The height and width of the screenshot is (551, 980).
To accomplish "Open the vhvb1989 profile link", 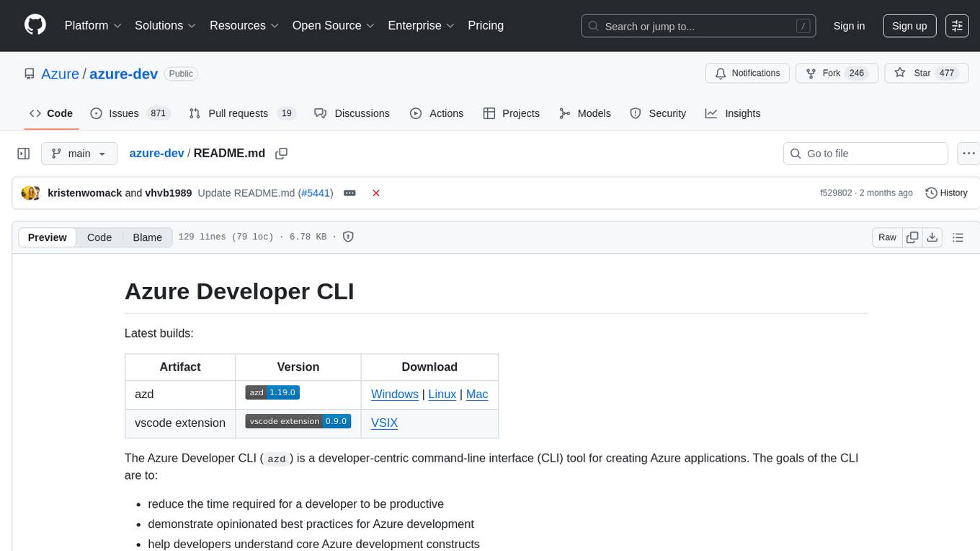I will point(169,193).
